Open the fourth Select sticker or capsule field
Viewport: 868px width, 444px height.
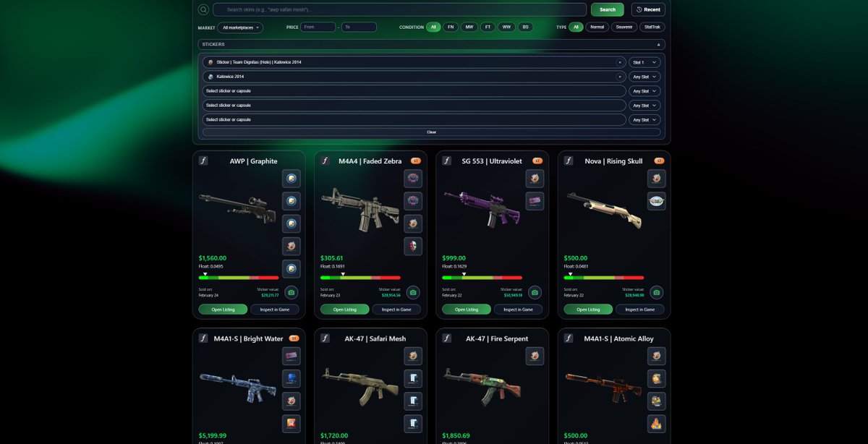pos(414,106)
